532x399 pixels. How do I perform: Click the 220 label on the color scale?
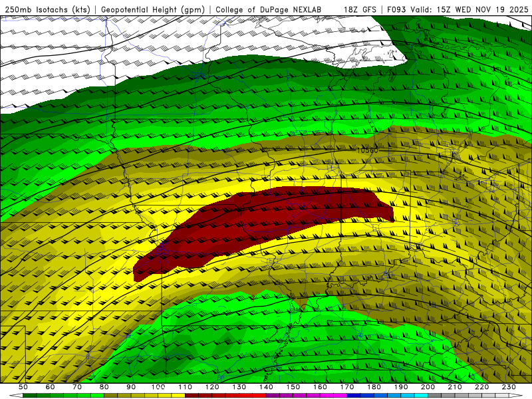482,387
